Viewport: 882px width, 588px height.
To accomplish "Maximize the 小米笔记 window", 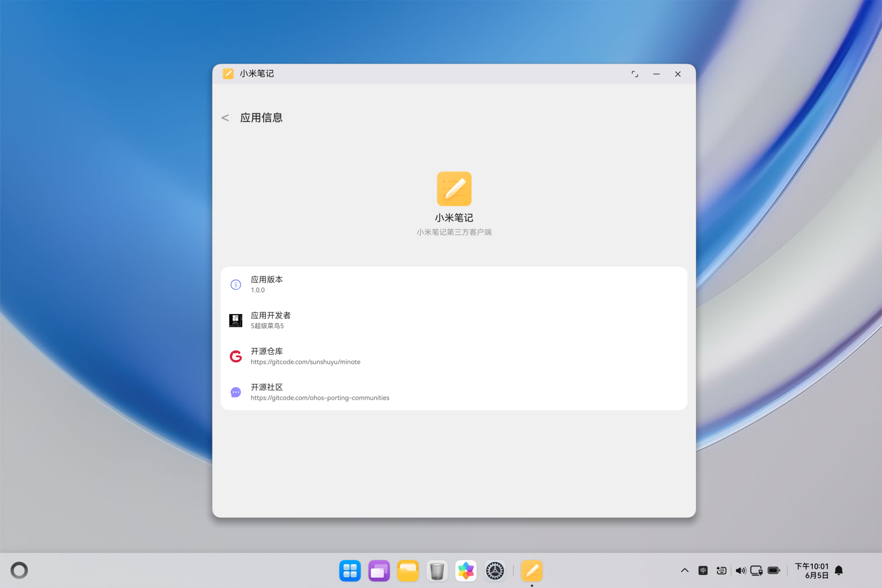I will (634, 74).
